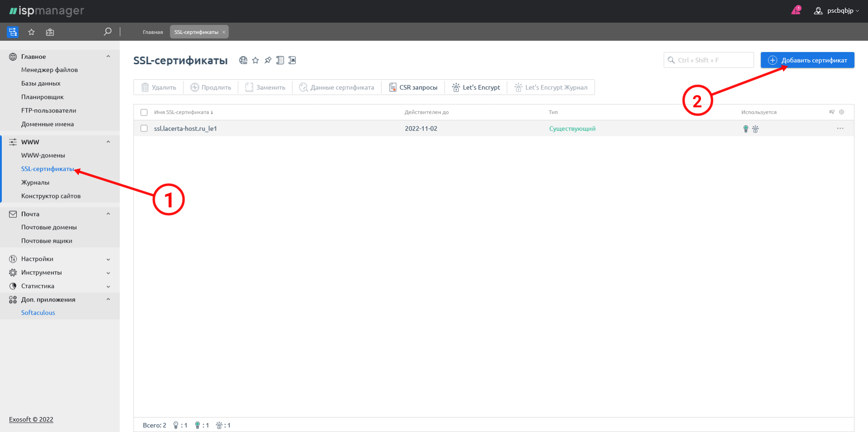Open WWW-домены
Screen dimensions: 868x432
[43, 155]
